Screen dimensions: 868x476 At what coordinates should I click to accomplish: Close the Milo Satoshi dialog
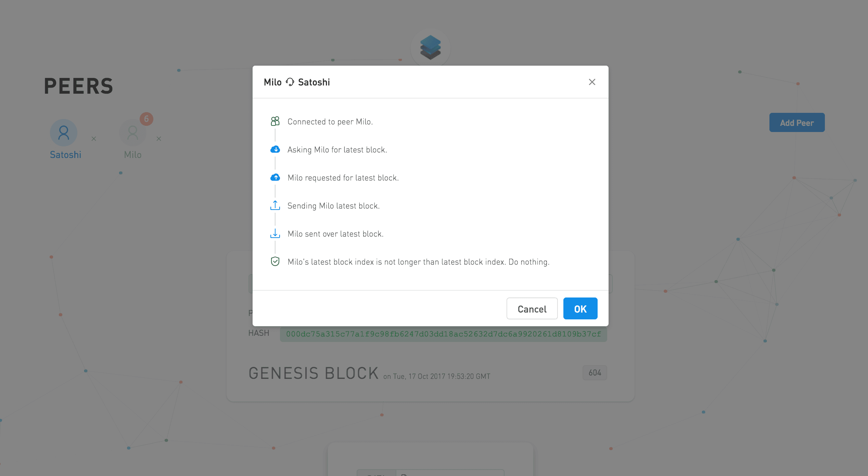click(592, 82)
